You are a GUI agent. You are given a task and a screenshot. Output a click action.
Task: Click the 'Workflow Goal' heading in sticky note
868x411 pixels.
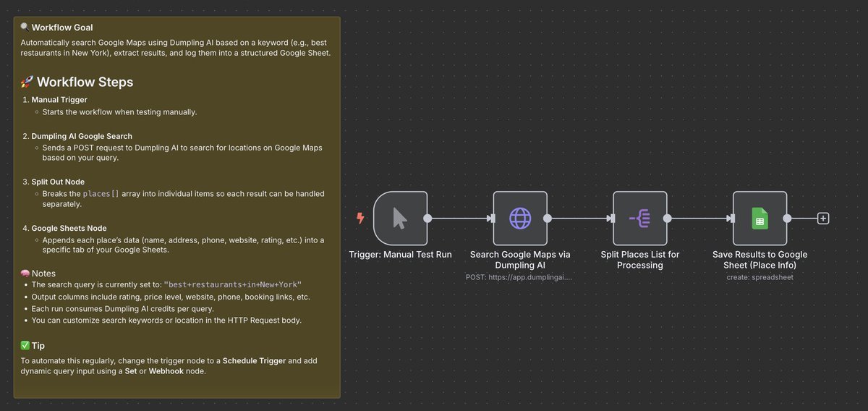tap(62, 27)
